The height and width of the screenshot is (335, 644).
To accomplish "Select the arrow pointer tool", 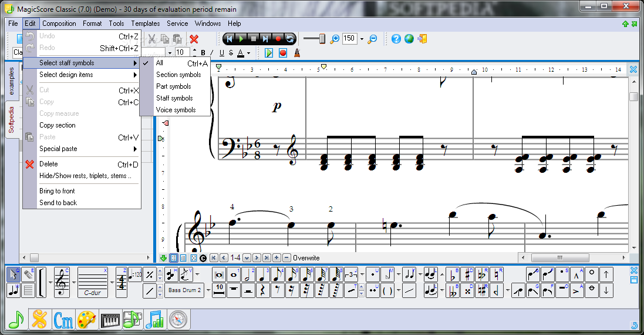I will [14, 274].
